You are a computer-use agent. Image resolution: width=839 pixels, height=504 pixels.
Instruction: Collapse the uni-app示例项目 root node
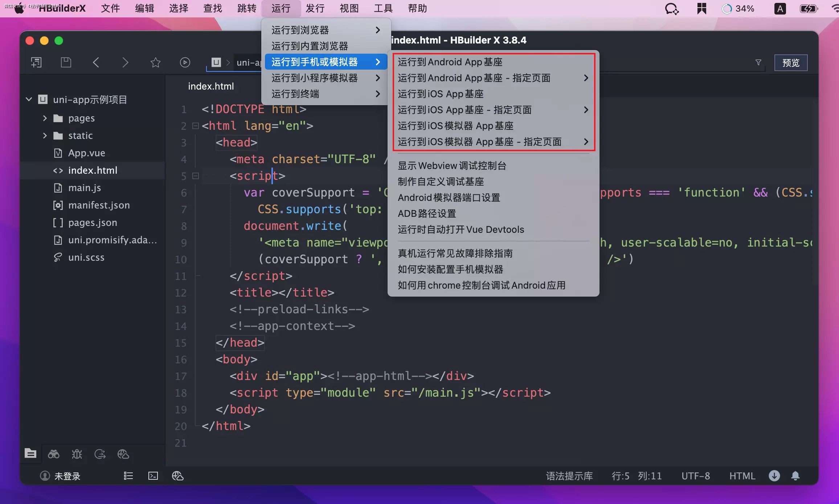point(29,99)
